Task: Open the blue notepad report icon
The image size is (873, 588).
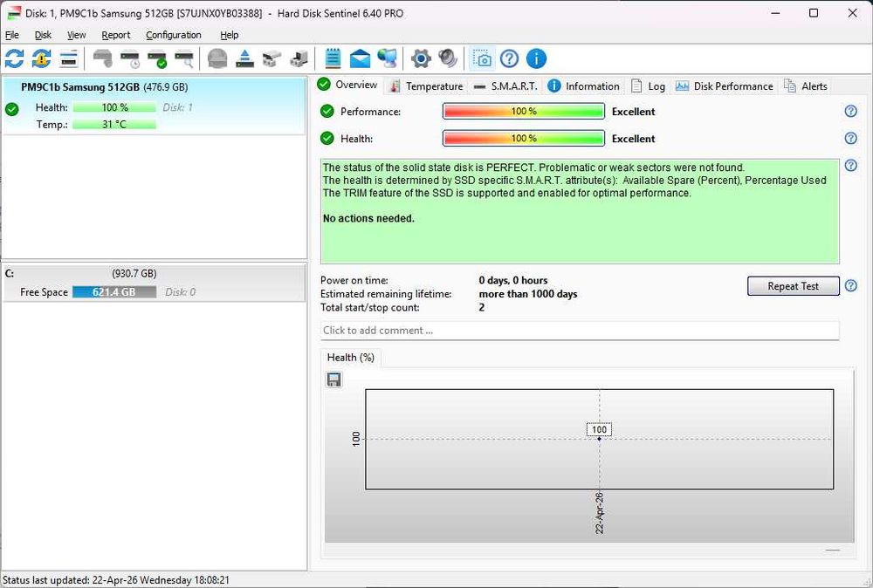Action: tap(333, 58)
